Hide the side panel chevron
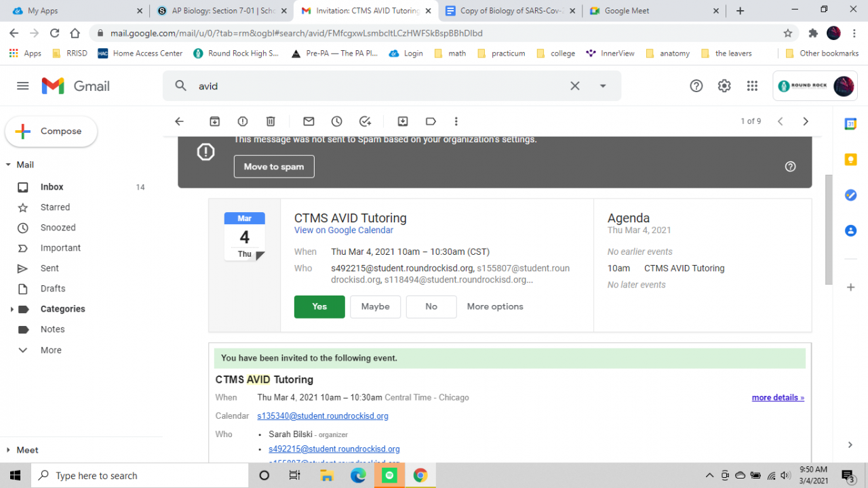Viewport: 868px width, 488px height. point(850,445)
